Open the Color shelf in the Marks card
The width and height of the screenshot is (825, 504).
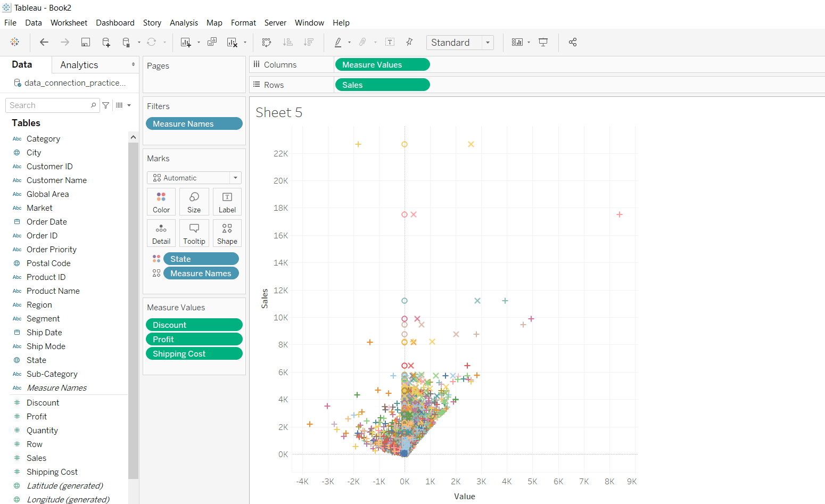(x=161, y=201)
